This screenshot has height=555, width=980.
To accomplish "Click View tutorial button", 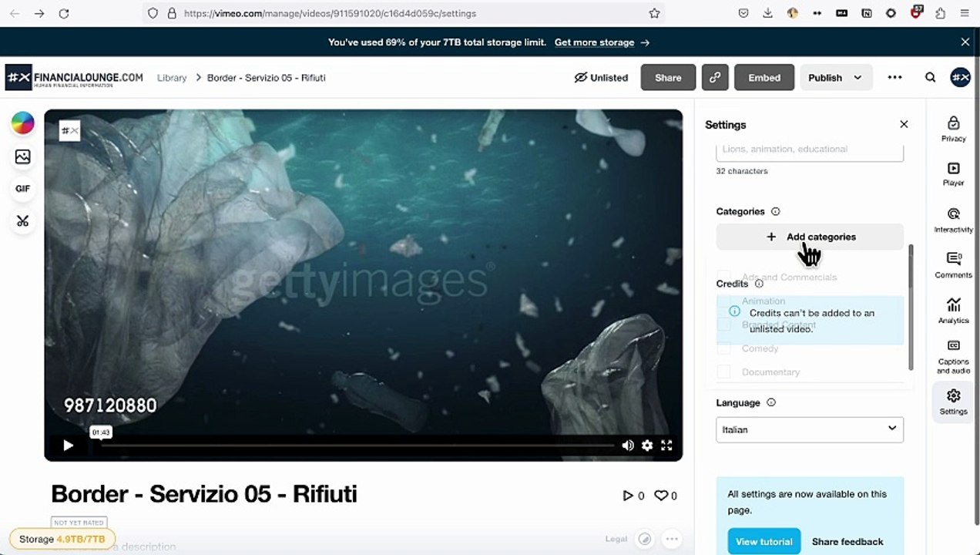I will point(764,541).
